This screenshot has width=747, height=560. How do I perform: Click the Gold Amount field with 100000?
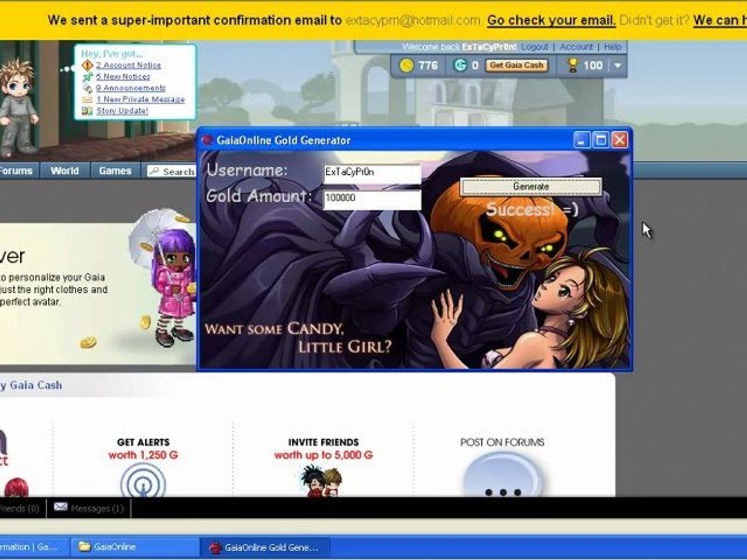pos(372,200)
